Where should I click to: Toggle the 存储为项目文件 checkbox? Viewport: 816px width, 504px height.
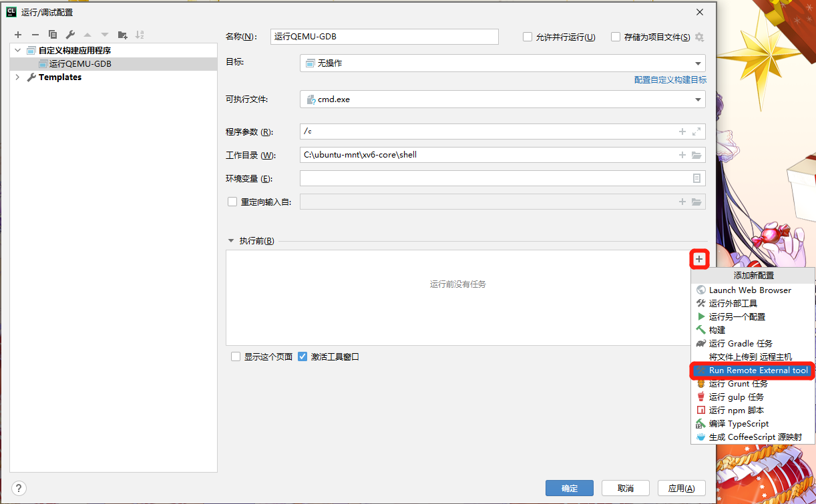[x=616, y=37]
